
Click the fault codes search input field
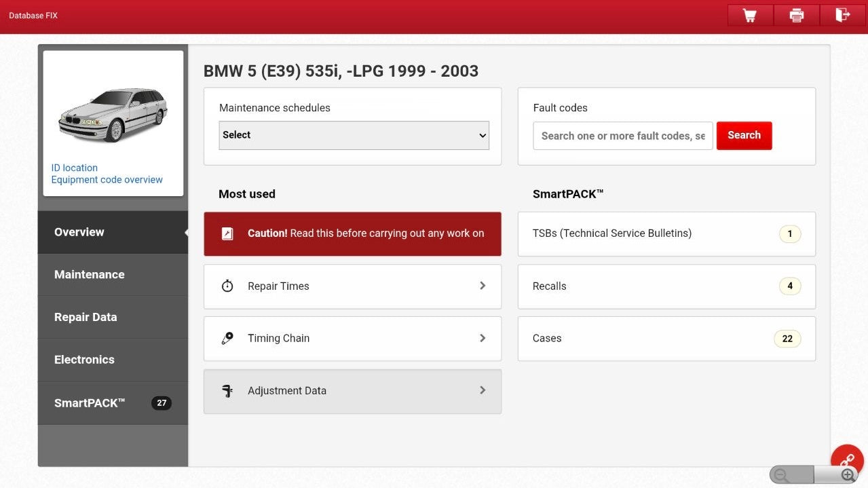[x=622, y=135]
